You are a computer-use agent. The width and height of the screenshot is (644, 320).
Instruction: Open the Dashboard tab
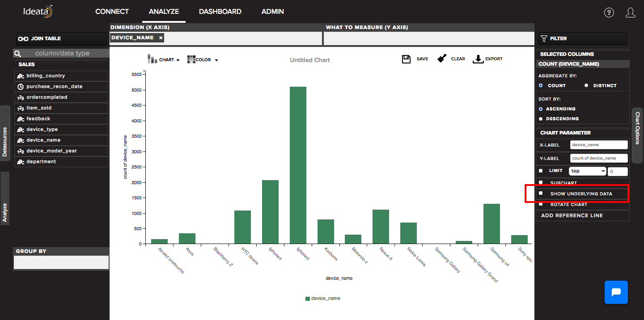pyautogui.click(x=220, y=12)
